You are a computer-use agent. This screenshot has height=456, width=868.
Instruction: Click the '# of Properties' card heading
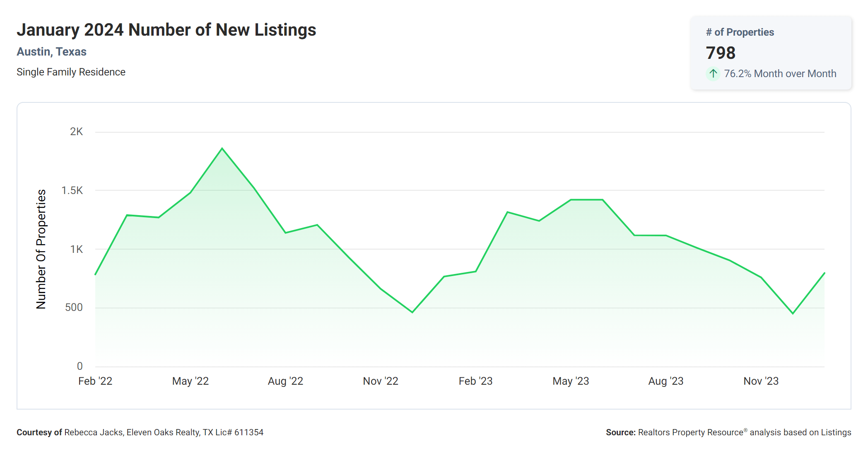[740, 32]
